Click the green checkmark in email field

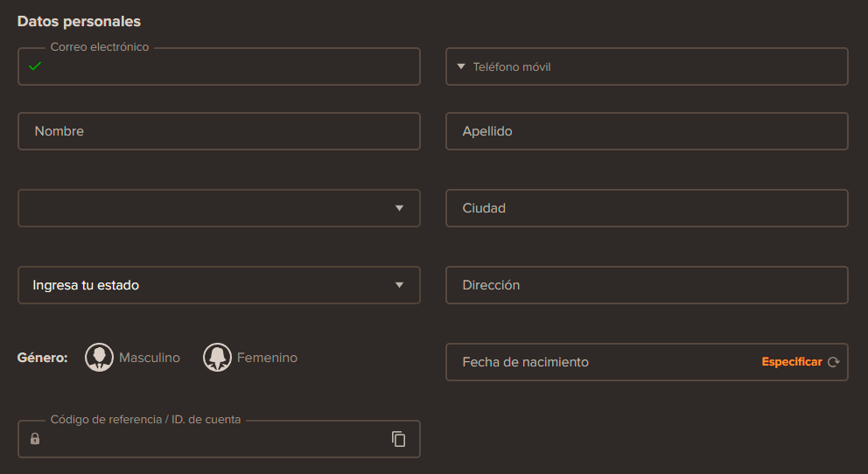click(35, 66)
